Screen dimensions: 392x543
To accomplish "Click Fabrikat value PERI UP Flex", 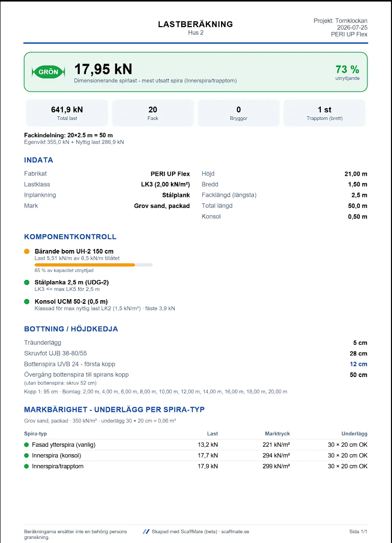I will coord(170,174).
